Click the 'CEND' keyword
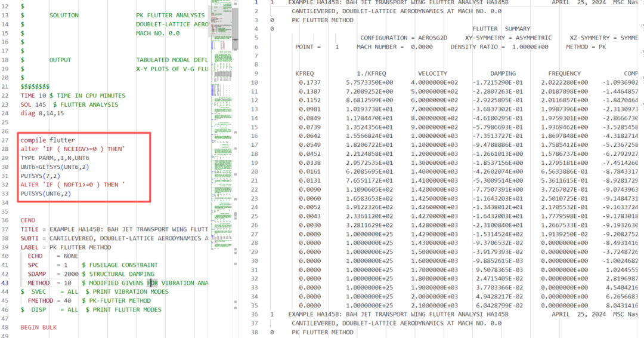 pyautogui.click(x=28, y=220)
